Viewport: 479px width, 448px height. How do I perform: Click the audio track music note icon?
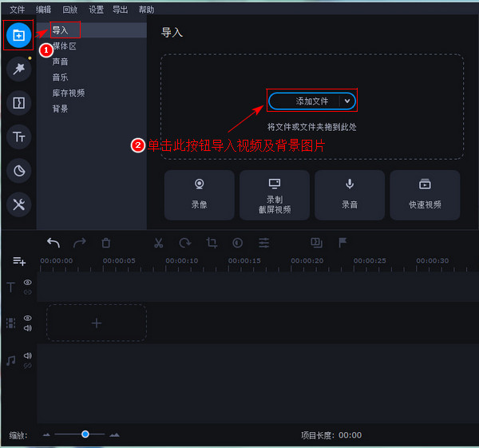pos(11,361)
